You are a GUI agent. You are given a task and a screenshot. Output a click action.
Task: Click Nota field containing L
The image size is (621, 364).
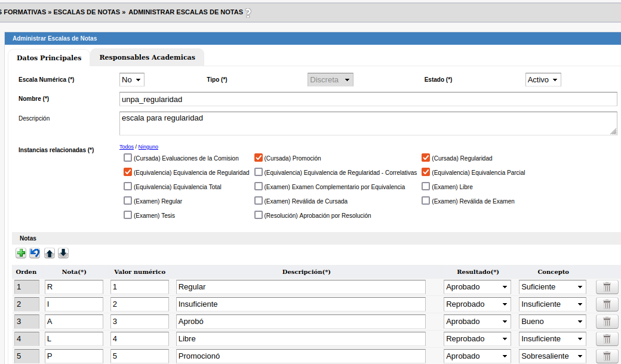point(74,339)
